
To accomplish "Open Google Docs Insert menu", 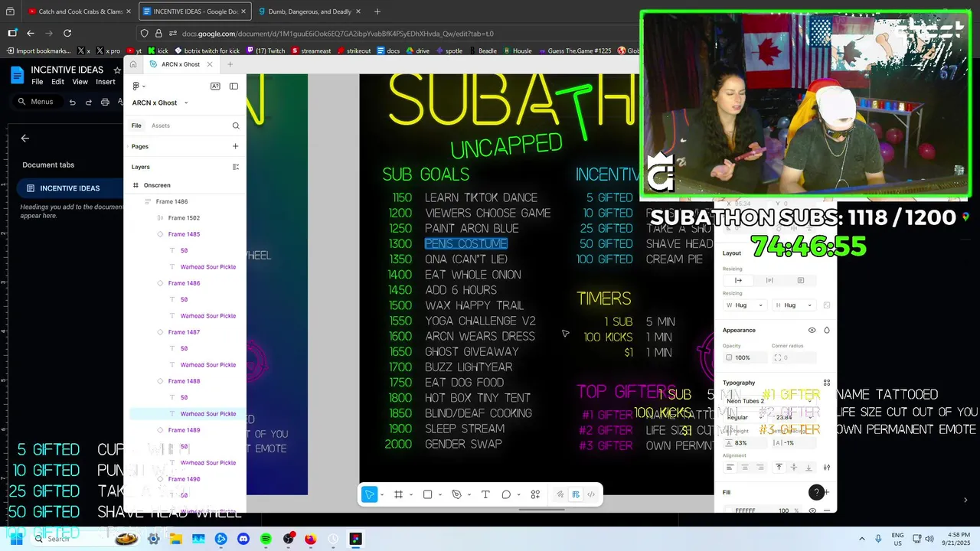I will (106, 82).
